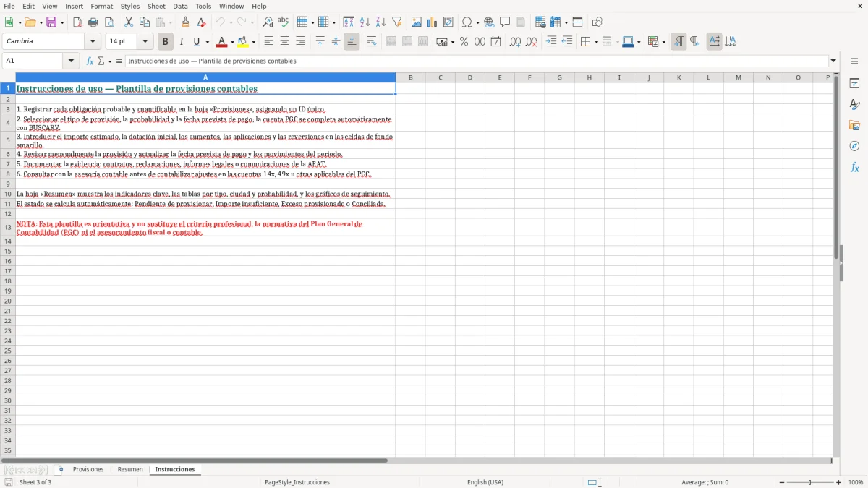Toggle Align Bottom button
The image size is (868, 488).
[x=352, y=42]
